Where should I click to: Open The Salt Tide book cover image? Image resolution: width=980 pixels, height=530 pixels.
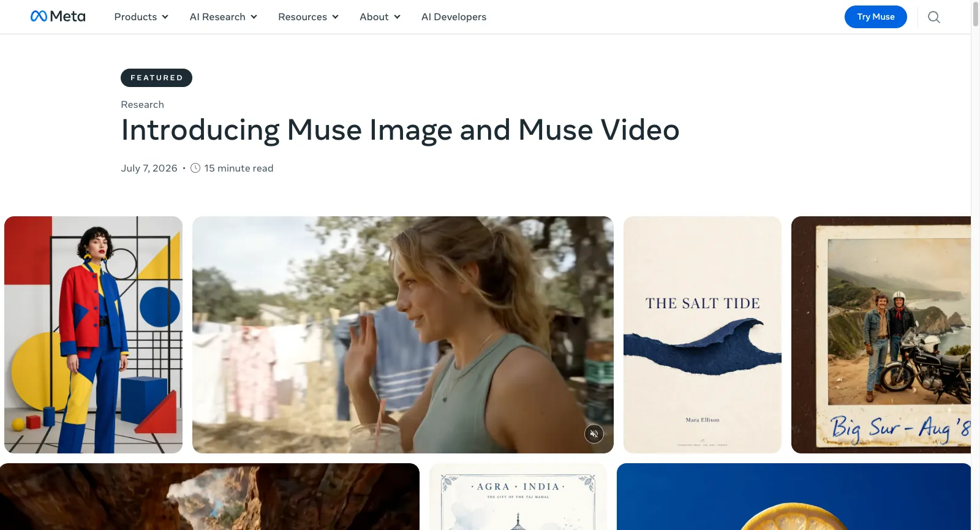pyautogui.click(x=702, y=335)
